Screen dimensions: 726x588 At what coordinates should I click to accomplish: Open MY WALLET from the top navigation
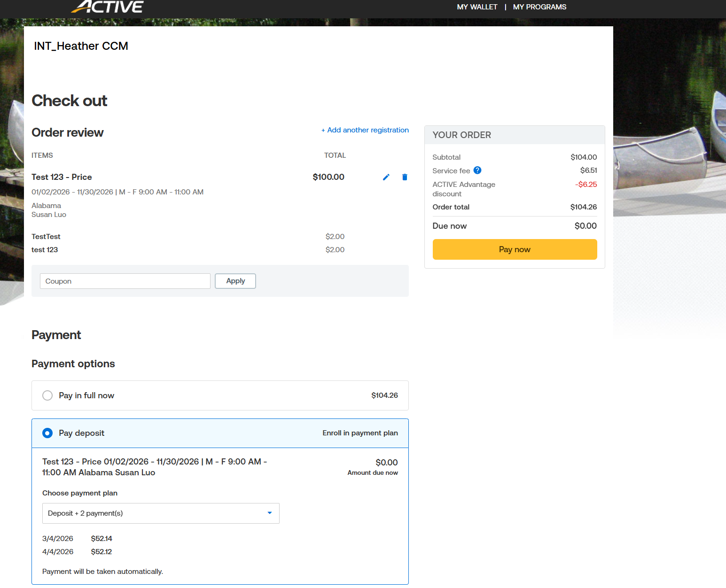(x=477, y=7)
